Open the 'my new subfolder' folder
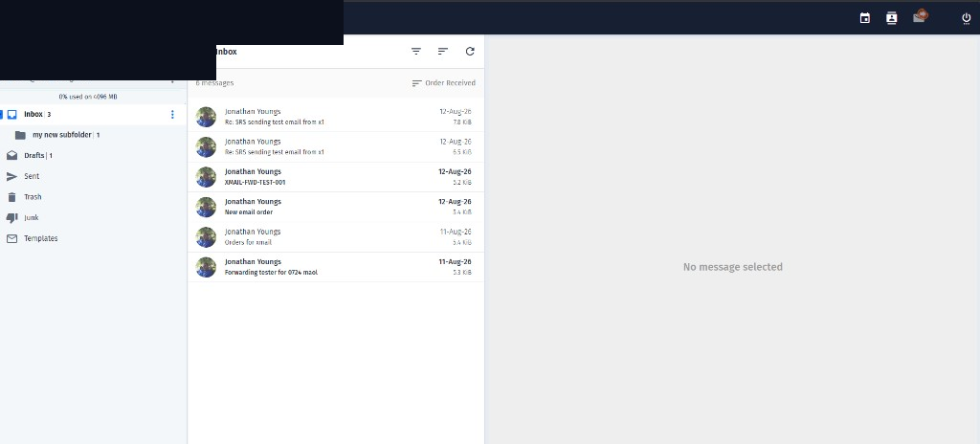980x444 pixels. pyautogui.click(x=93, y=135)
